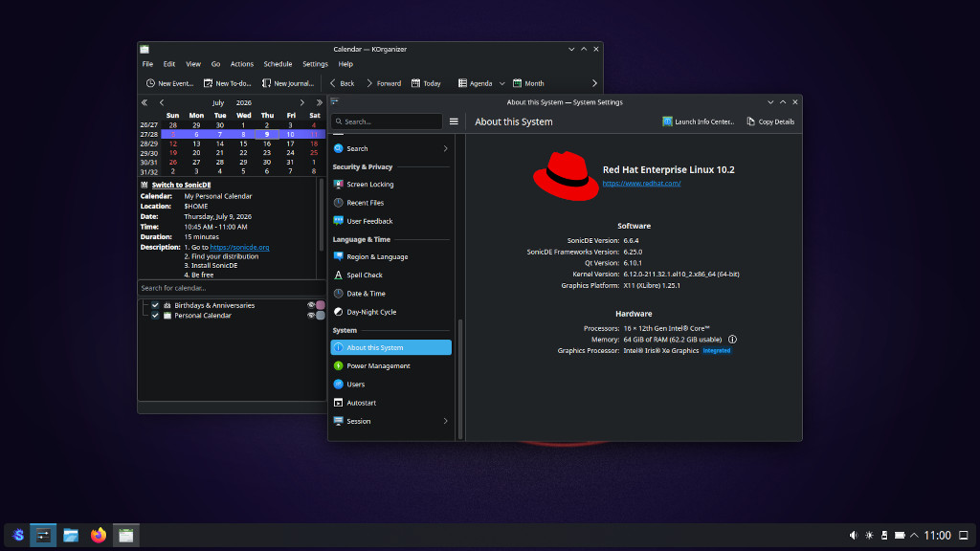Image resolution: width=980 pixels, height=551 pixels.
Task: Open Firefox from the taskbar
Action: click(99, 536)
